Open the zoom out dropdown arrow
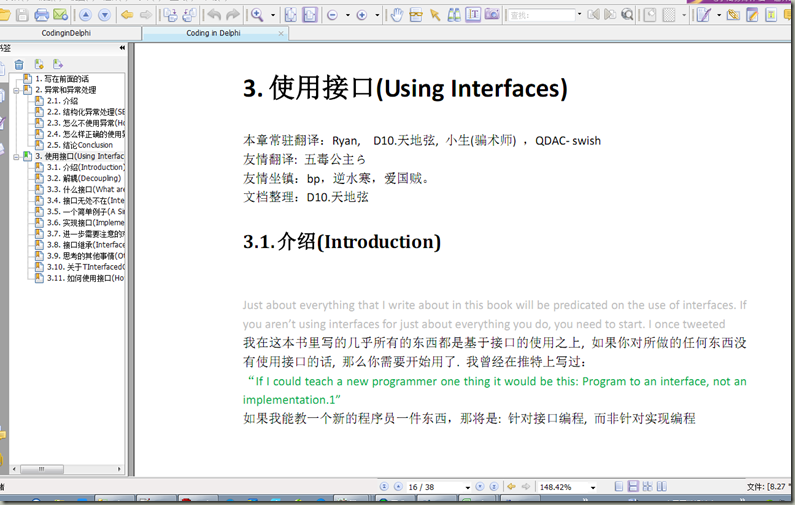 pyautogui.click(x=348, y=16)
